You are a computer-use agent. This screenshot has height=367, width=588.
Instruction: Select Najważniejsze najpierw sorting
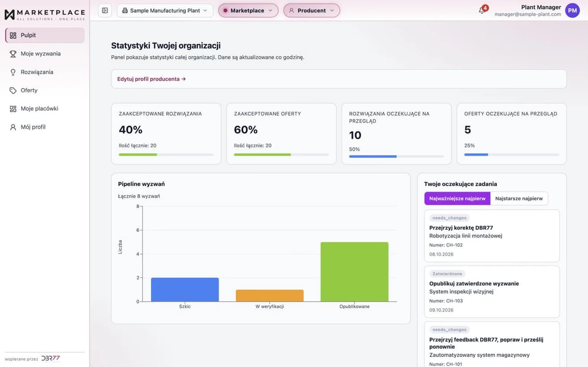457,198
